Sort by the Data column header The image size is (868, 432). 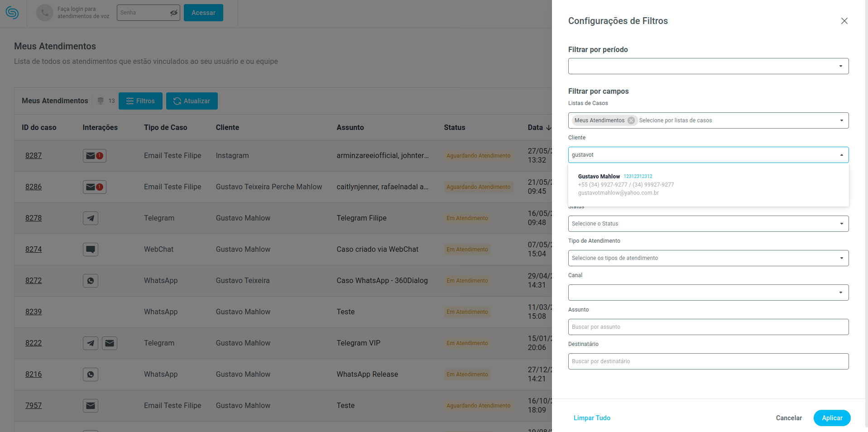tap(539, 128)
